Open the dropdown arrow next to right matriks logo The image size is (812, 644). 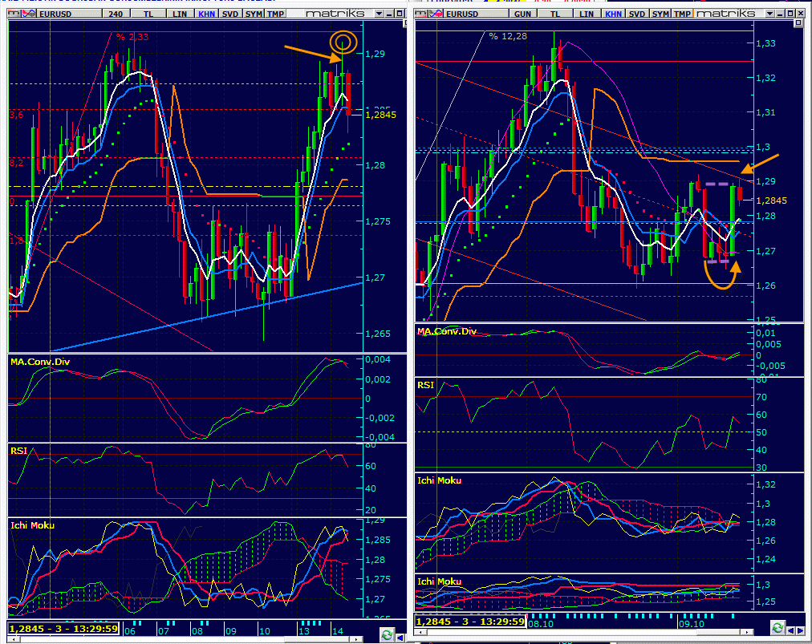coord(769,14)
